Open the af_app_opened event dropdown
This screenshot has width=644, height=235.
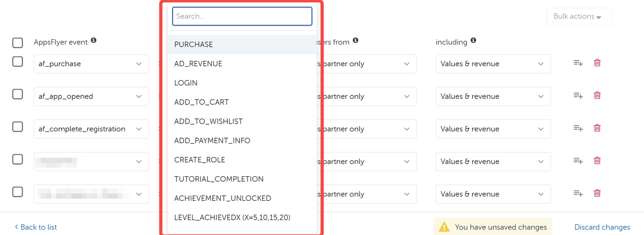pyautogui.click(x=91, y=96)
